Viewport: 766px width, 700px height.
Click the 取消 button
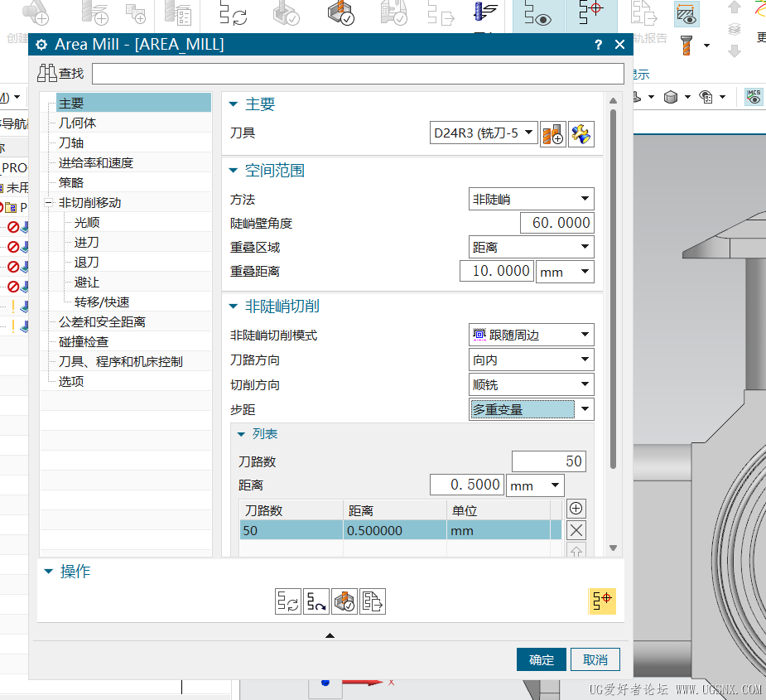tap(595, 659)
